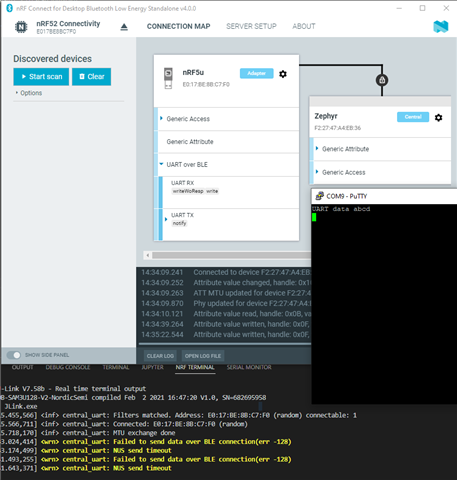Click the nRF52 Connectivity chip icon
The image size is (457, 480).
point(21,27)
